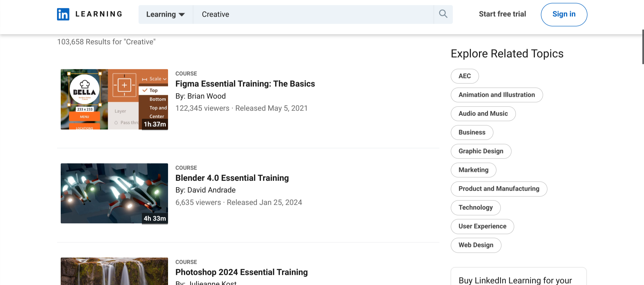This screenshot has height=285, width=644.
Task: Open the Learning dropdown menu
Action: pyautogui.click(x=166, y=14)
